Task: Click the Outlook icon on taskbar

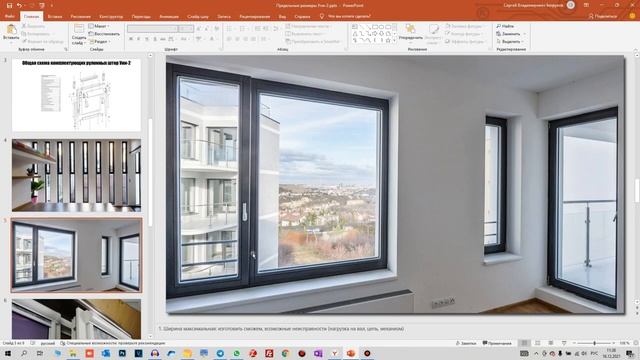Action: (106, 353)
